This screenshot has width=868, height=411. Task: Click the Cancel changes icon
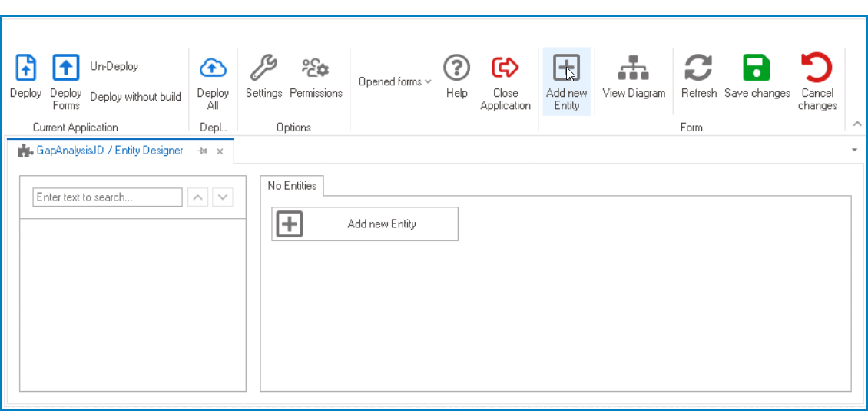pyautogui.click(x=817, y=68)
